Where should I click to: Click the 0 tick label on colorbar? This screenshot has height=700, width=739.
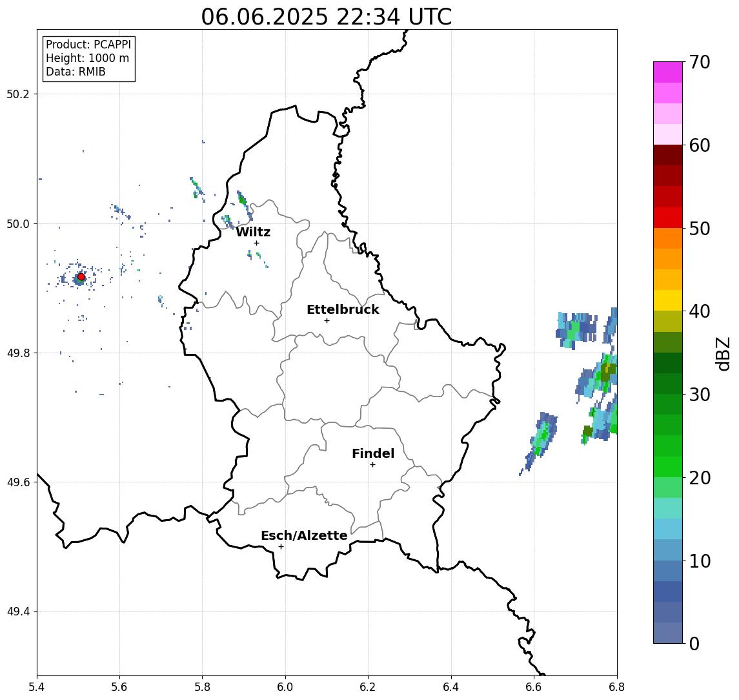click(694, 643)
